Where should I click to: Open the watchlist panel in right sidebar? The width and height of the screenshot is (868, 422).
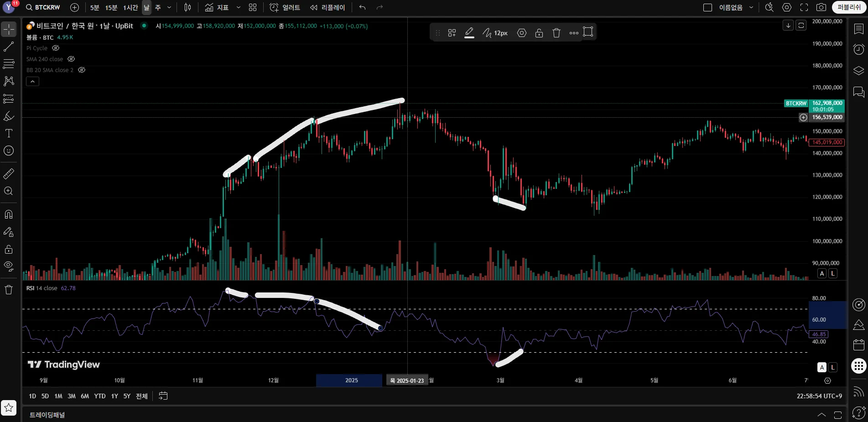(858, 29)
